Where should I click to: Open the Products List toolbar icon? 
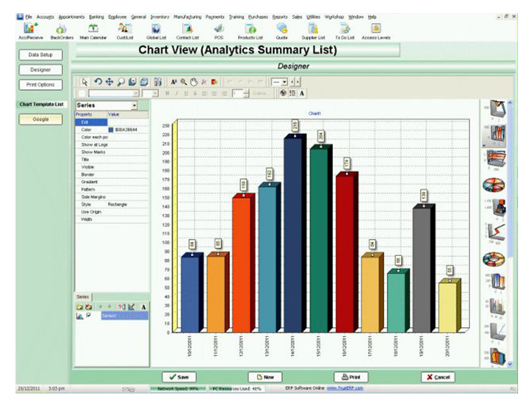tap(248, 29)
